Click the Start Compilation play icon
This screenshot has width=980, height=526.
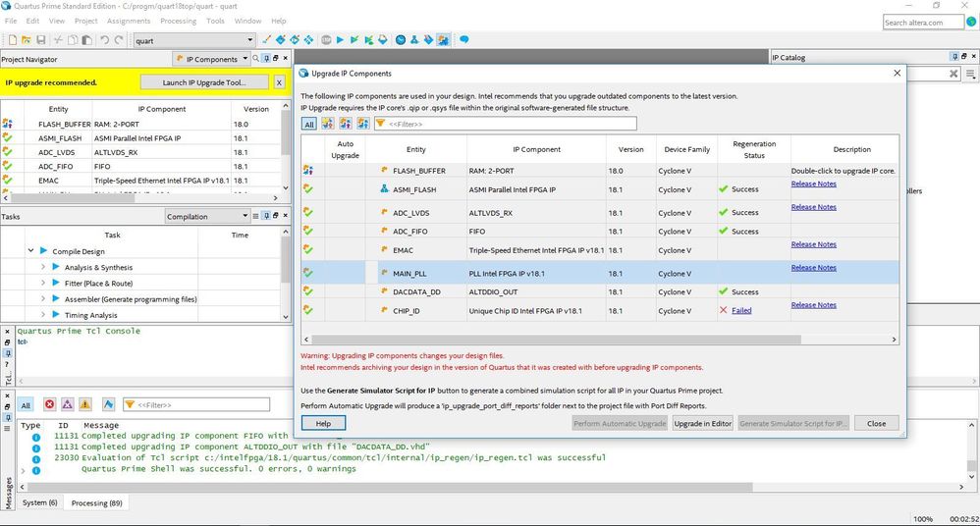click(341, 40)
